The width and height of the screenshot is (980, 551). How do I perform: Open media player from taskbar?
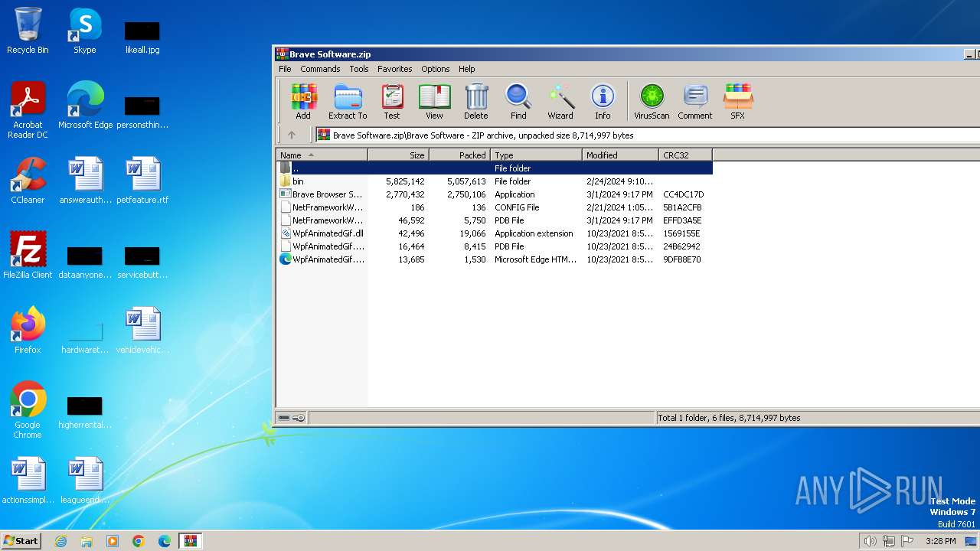(x=113, y=541)
